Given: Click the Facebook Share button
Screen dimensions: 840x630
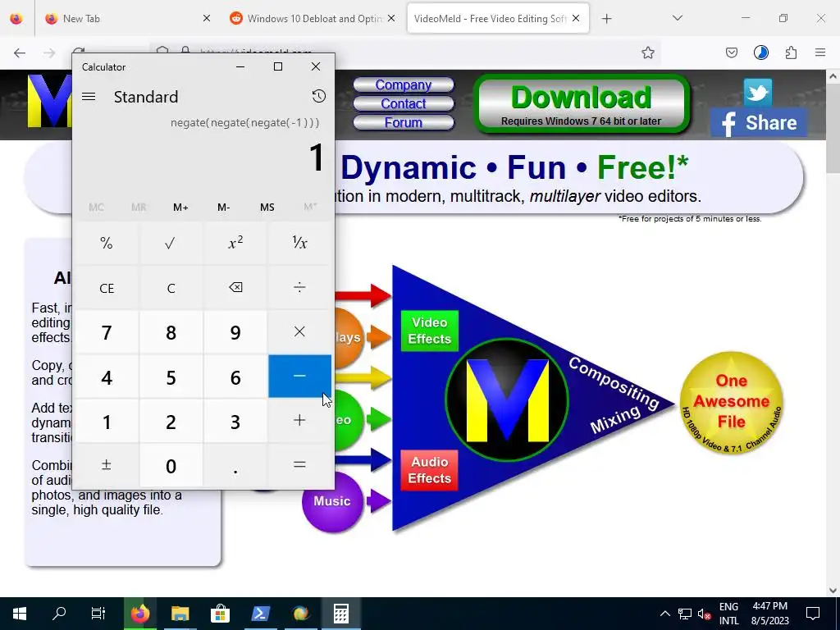Looking at the screenshot, I should pyautogui.click(x=759, y=123).
